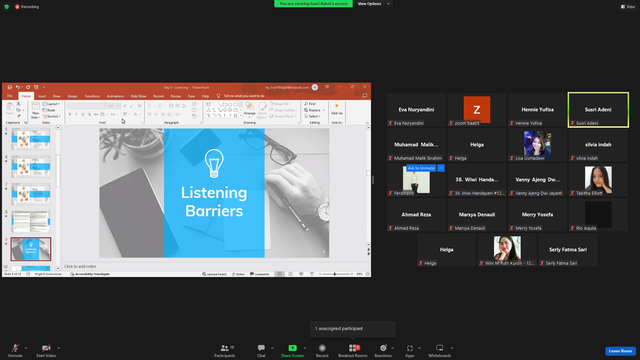Viewport: 640px width, 360px height.
Task: Open audio options arrow next to Unmute
Action: [x=26, y=348]
